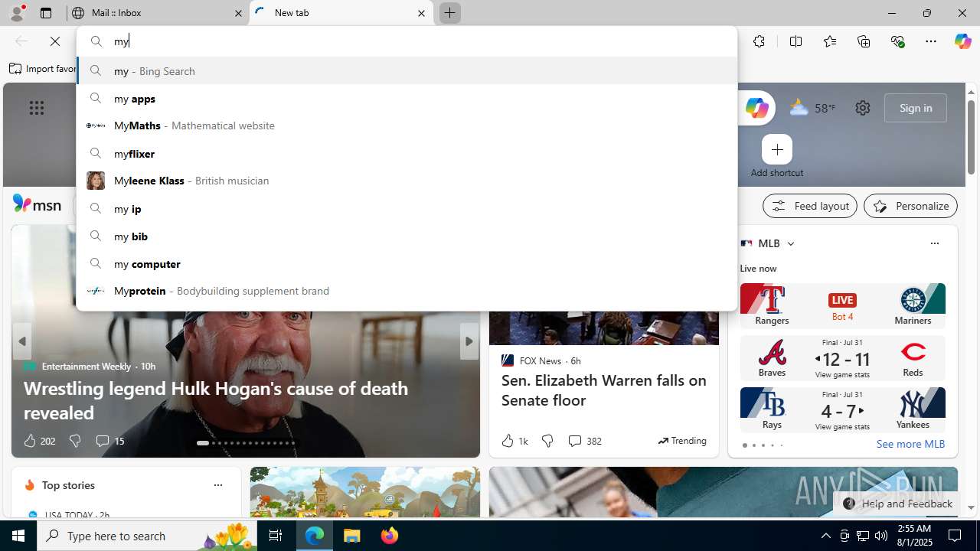Select the 'my bib' suggestion

(407, 236)
